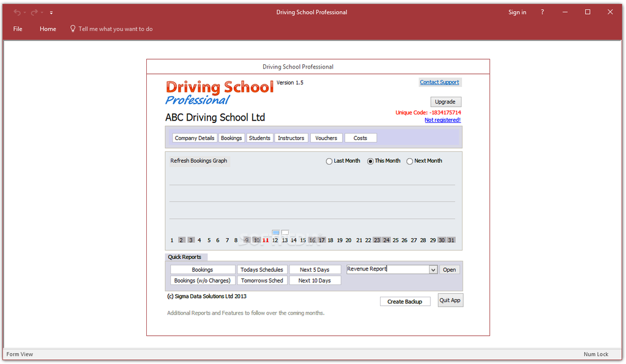The image size is (626, 364).
Task: Click day 24 on the graph axis
Action: 386,240
